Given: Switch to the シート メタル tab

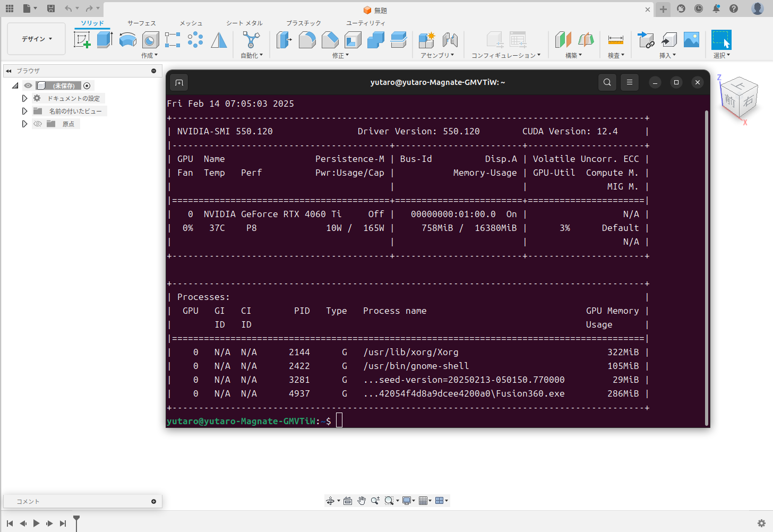Looking at the screenshot, I should (244, 23).
